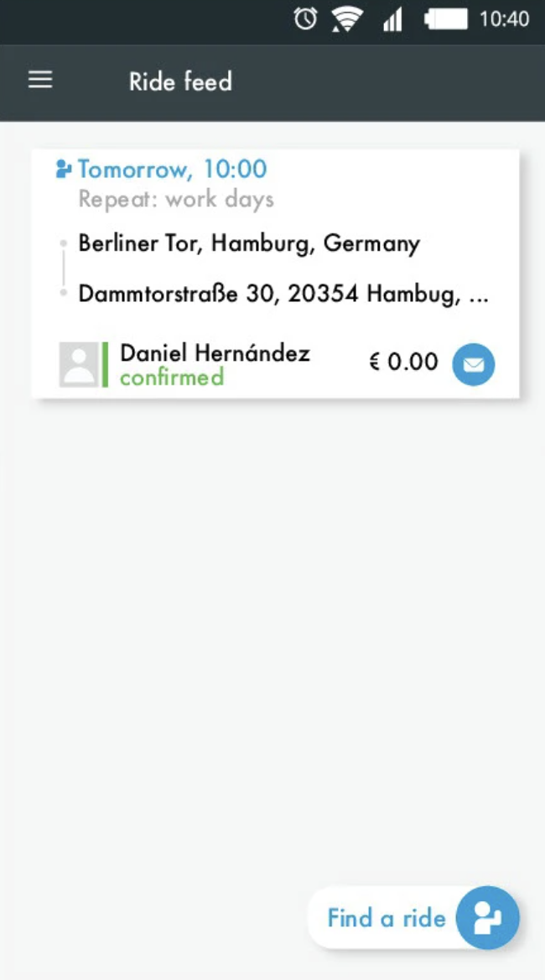The image size is (545, 980).
Task: Tap the blue envelope message icon
Action: pos(474,365)
